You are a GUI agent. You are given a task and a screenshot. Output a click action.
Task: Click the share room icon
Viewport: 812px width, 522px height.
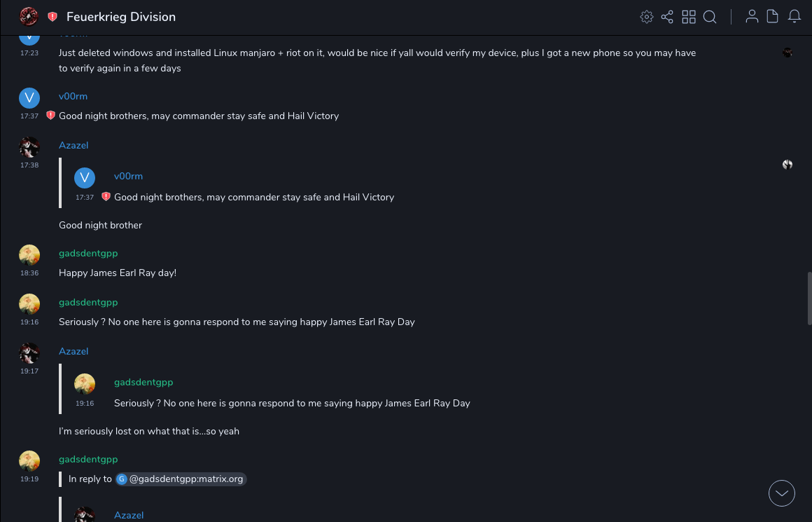667,17
